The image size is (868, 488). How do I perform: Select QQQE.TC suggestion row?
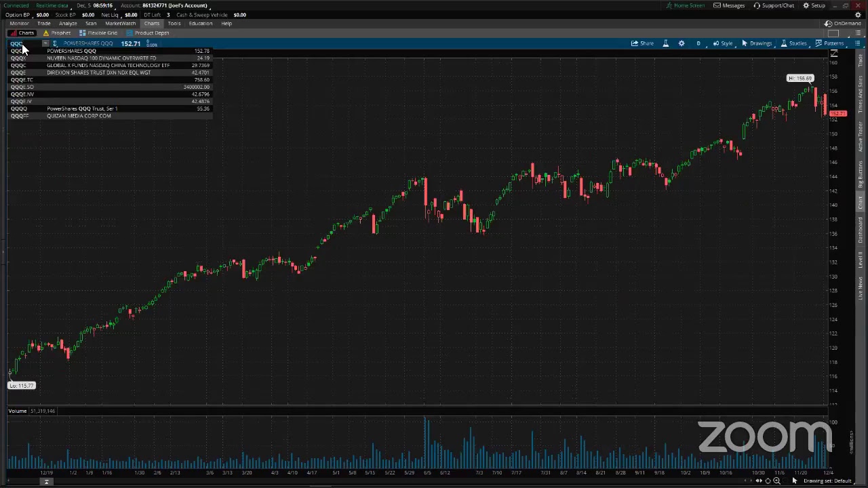[x=110, y=80]
